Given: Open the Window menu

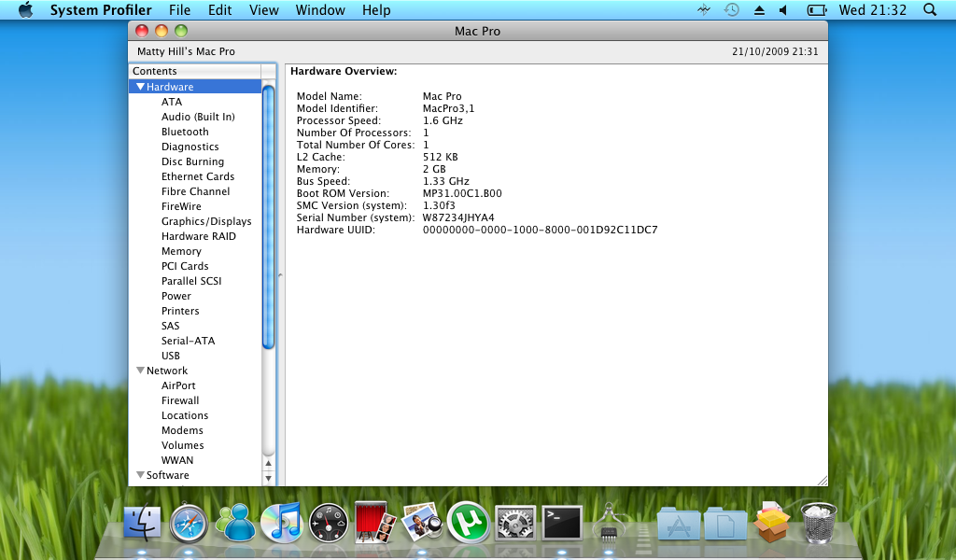Looking at the screenshot, I should [x=320, y=9].
